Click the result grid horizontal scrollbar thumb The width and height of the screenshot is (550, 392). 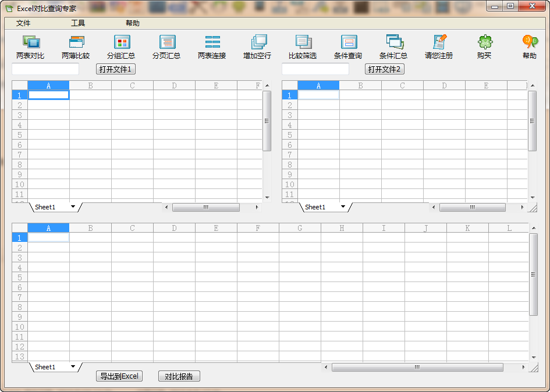(x=417, y=367)
